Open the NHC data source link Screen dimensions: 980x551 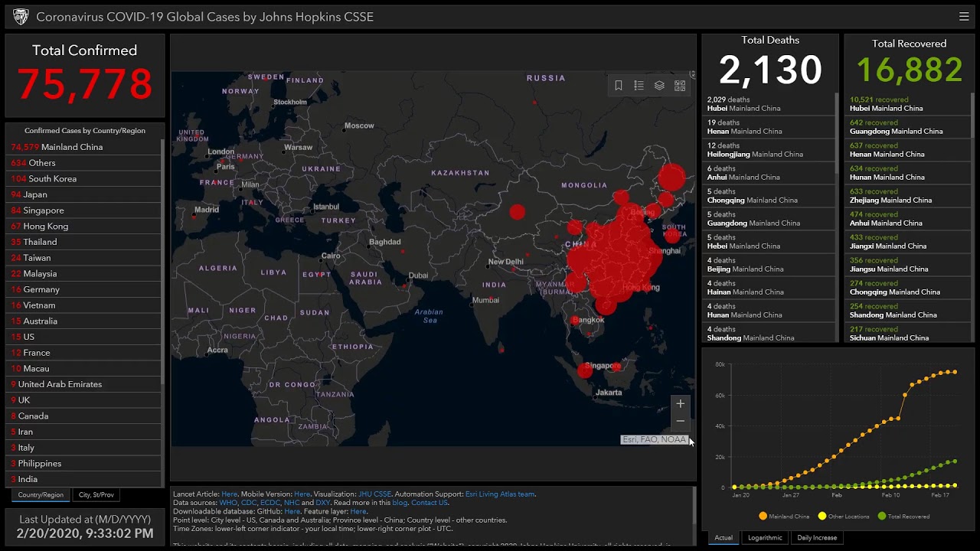[x=292, y=503]
